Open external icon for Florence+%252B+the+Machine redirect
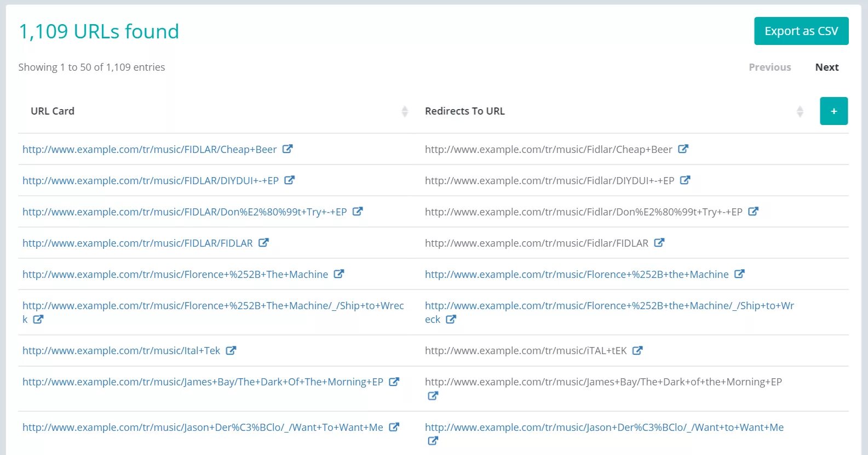The height and width of the screenshot is (455, 868). point(739,274)
